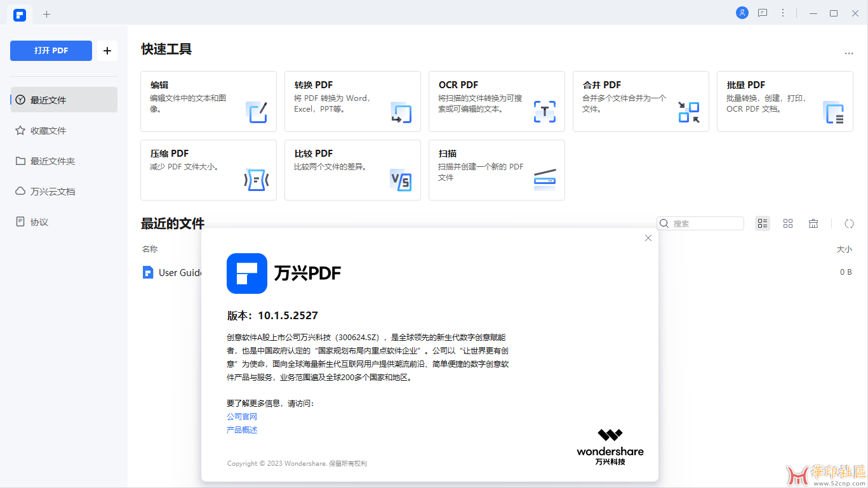Open the OCR PDF tool card
Viewport: 868px width, 488px height.
(x=497, y=102)
